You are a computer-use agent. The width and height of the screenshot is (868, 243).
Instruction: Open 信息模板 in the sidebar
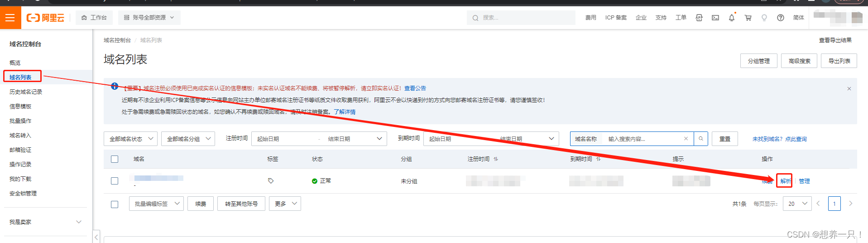coord(20,106)
